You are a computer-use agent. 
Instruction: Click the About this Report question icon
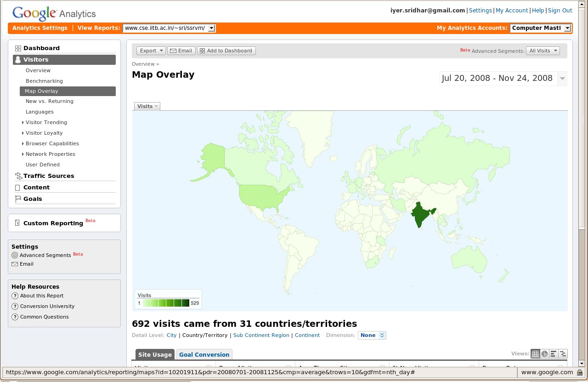15,296
